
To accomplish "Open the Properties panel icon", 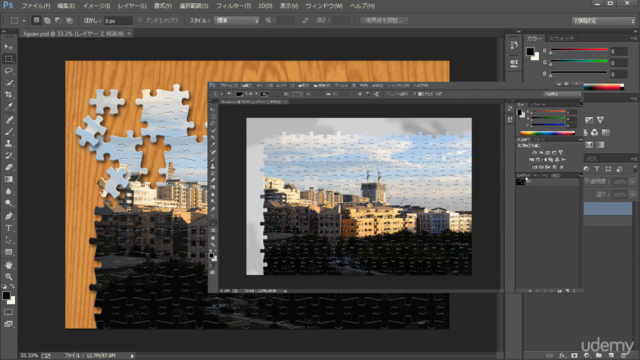I will [x=514, y=63].
